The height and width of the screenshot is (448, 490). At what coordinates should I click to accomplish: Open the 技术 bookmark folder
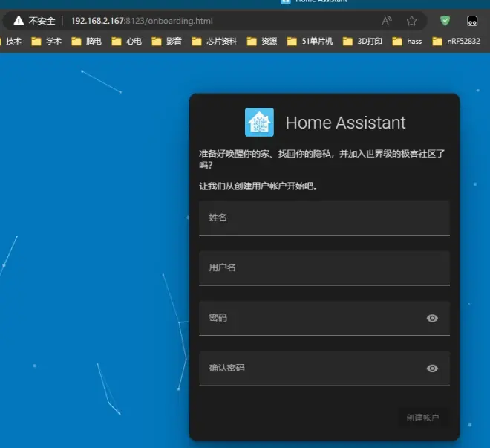11,42
